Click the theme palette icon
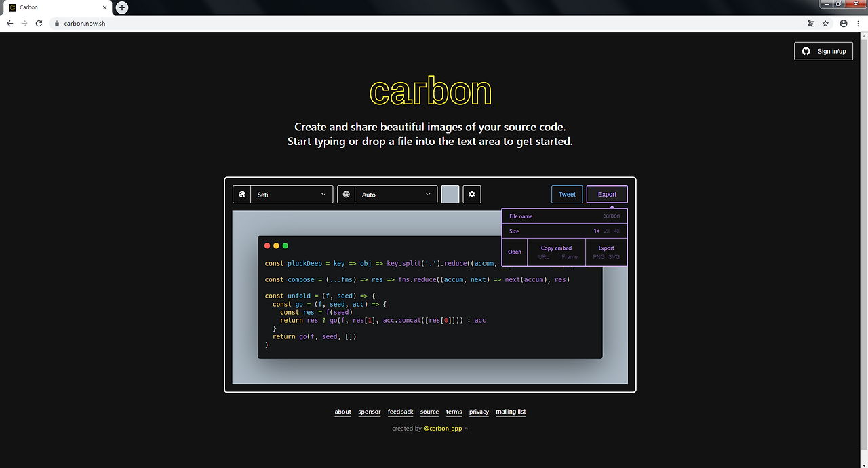 241,195
